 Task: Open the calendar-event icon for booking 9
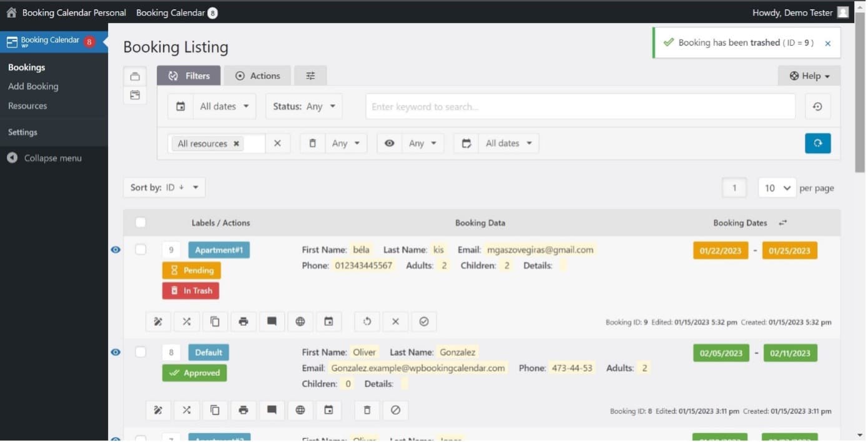(329, 322)
